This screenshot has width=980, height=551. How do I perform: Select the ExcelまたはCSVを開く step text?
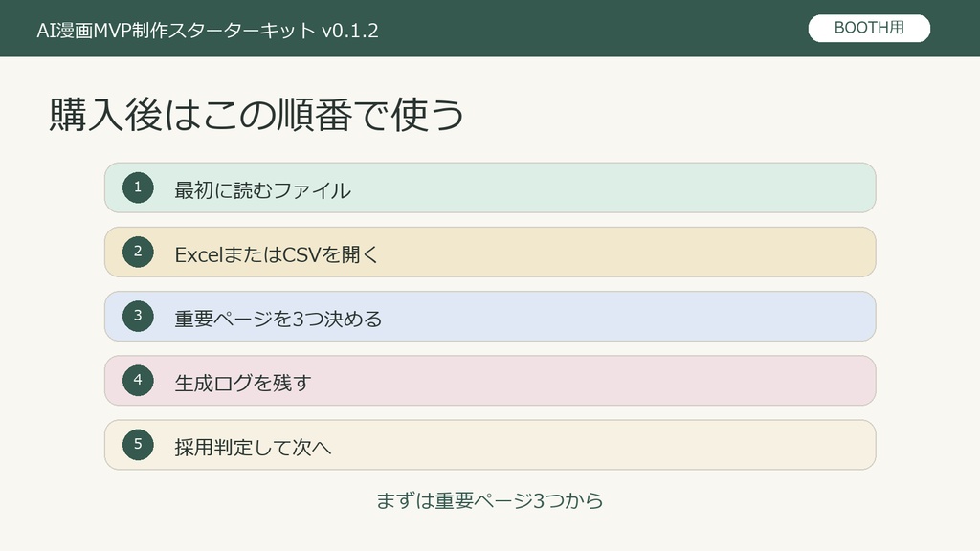pos(277,254)
